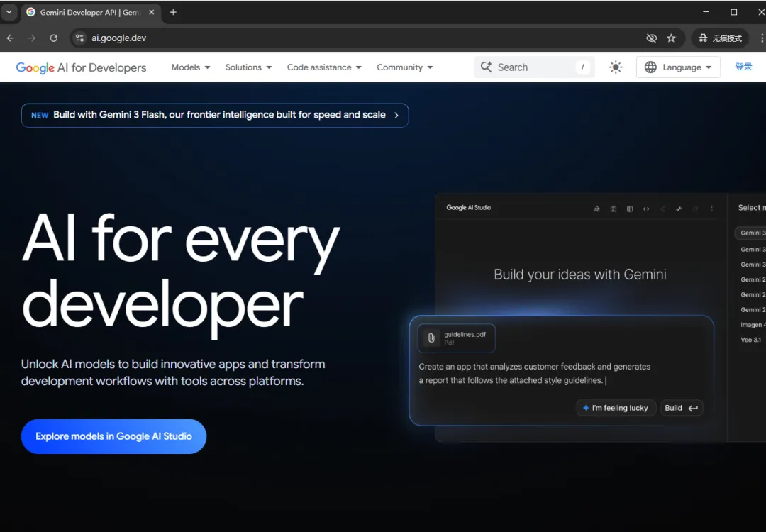The width and height of the screenshot is (766, 532).
Task: Bookmark this page with the star icon
Action: pyautogui.click(x=671, y=38)
